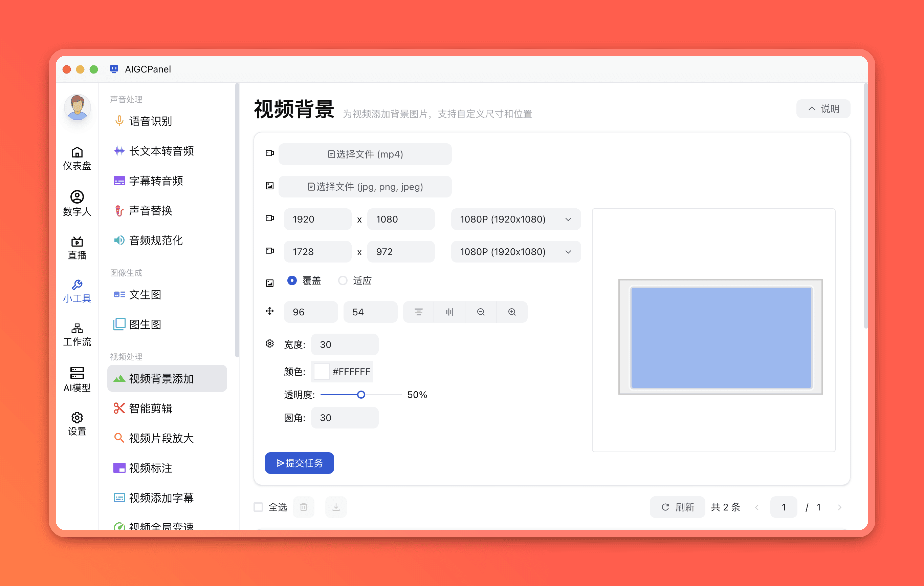The width and height of the screenshot is (924, 586).
Task: Click 选择文件 (mp4) video button
Action: click(x=365, y=154)
